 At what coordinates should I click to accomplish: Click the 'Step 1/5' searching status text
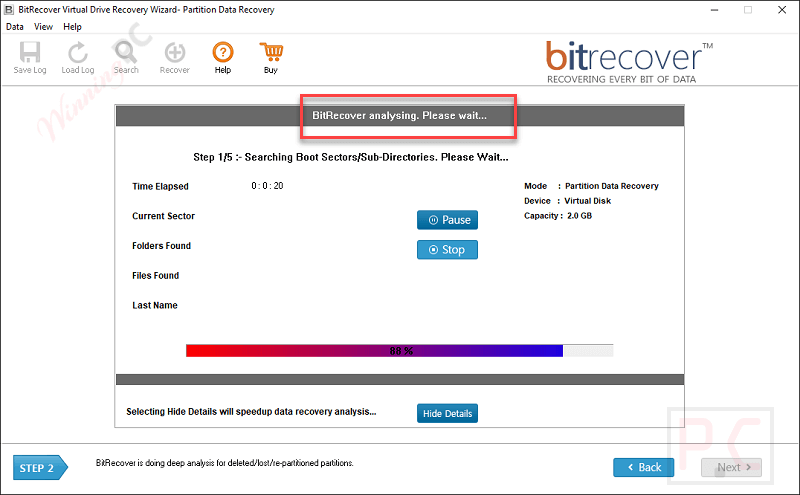tap(351, 157)
